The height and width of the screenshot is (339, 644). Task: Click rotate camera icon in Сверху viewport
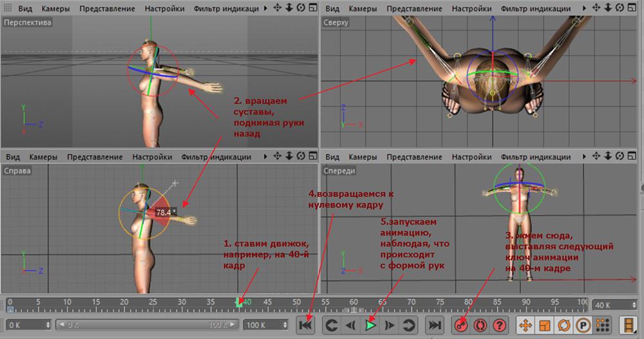620,7
